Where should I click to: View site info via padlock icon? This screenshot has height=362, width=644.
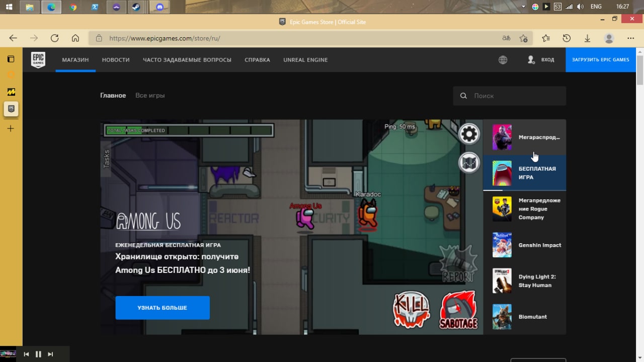[99, 38]
